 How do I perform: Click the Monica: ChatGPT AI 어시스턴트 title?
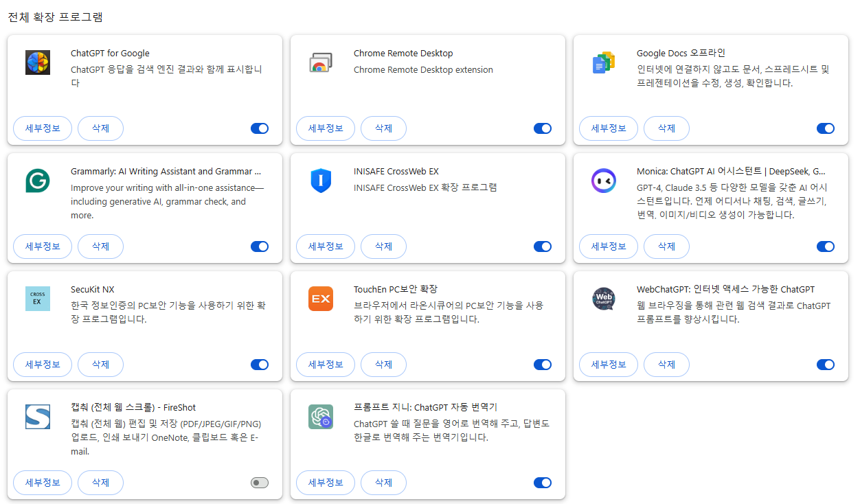731,172
